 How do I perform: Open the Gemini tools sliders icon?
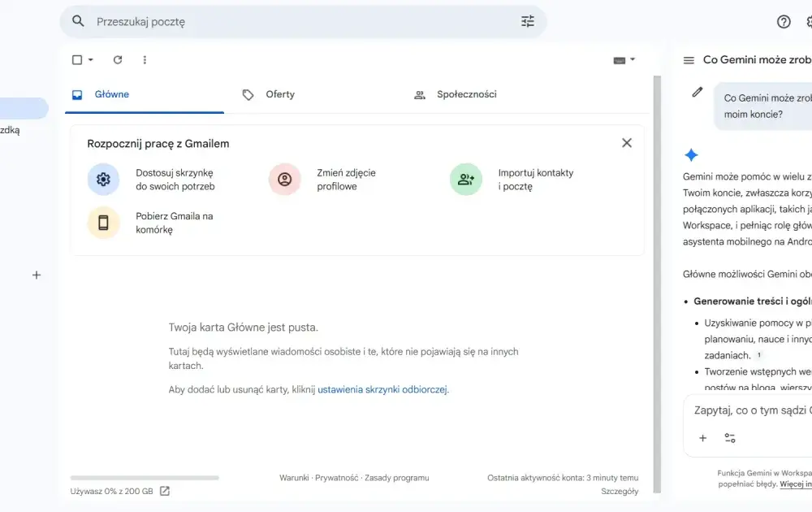pyautogui.click(x=730, y=438)
